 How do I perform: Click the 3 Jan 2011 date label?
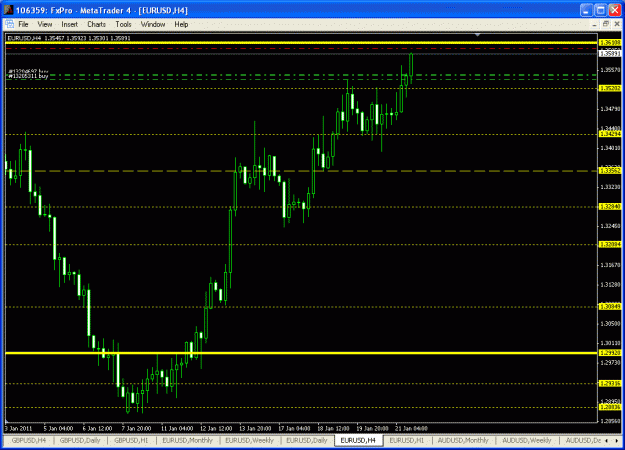pos(18,428)
